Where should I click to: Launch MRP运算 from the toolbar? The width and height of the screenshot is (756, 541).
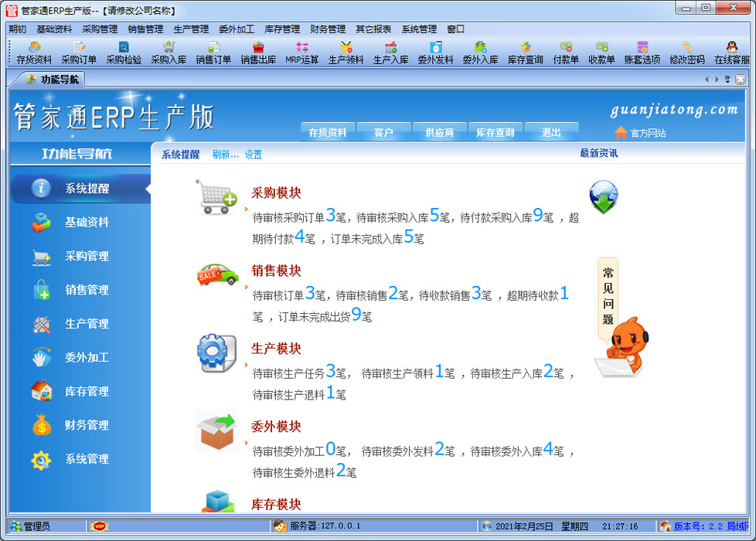tap(302, 53)
